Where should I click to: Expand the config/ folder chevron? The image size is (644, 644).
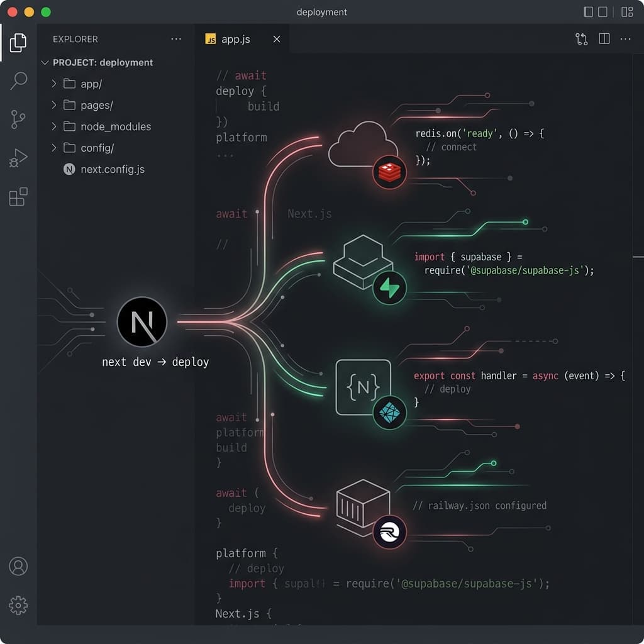pos(54,148)
